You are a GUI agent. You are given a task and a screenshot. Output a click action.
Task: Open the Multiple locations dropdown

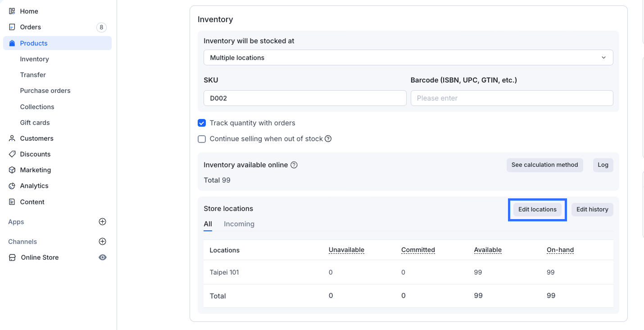(x=408, y=58)
